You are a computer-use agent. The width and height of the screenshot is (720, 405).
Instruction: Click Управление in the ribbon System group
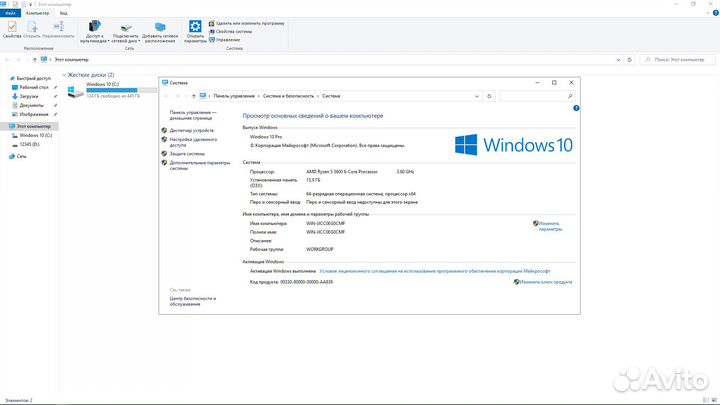225,40
